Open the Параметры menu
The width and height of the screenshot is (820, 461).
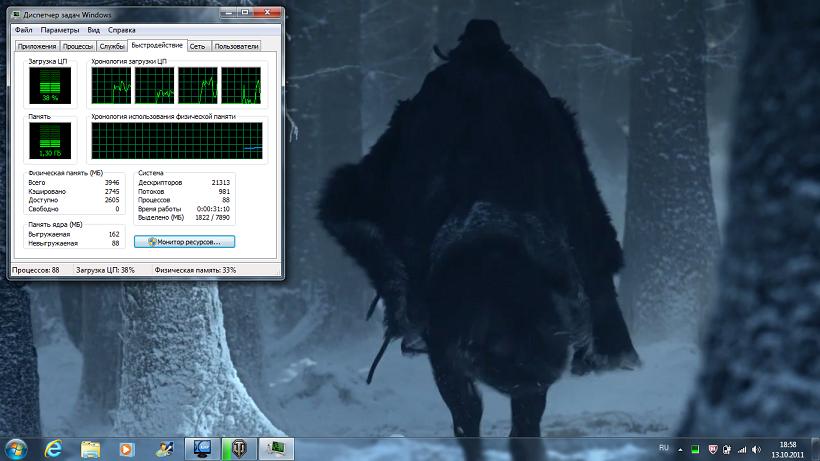click(60, 30)
